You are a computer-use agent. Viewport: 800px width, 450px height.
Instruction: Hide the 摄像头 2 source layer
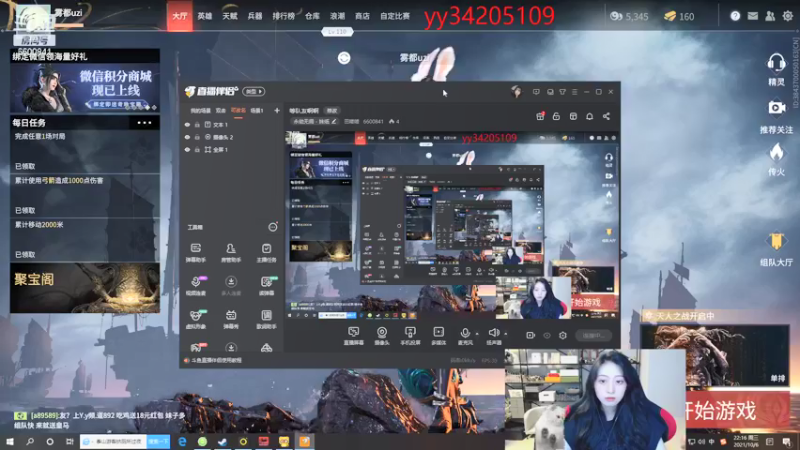click(187, 137)
